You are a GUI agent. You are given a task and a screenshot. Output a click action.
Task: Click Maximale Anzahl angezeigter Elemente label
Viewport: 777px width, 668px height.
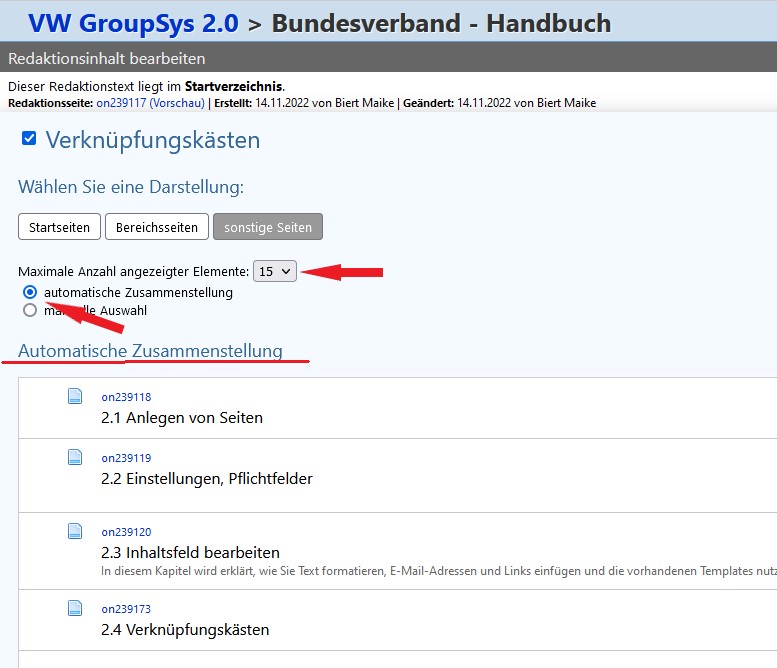pos(133,272)
